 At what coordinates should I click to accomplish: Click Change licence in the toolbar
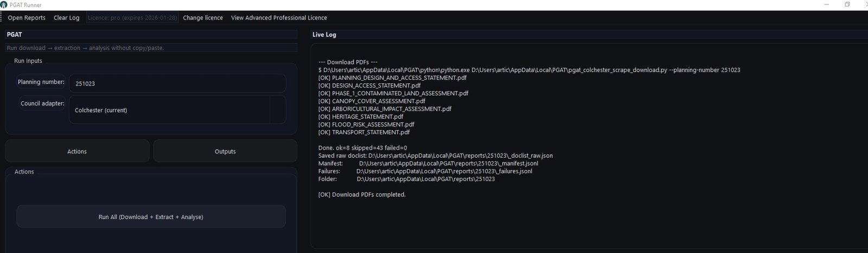(203, 18)
